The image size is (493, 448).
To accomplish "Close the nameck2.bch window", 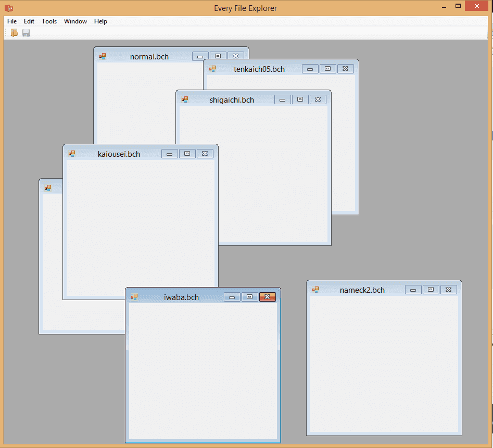I will pyautogui.click(x=448, y=290).
